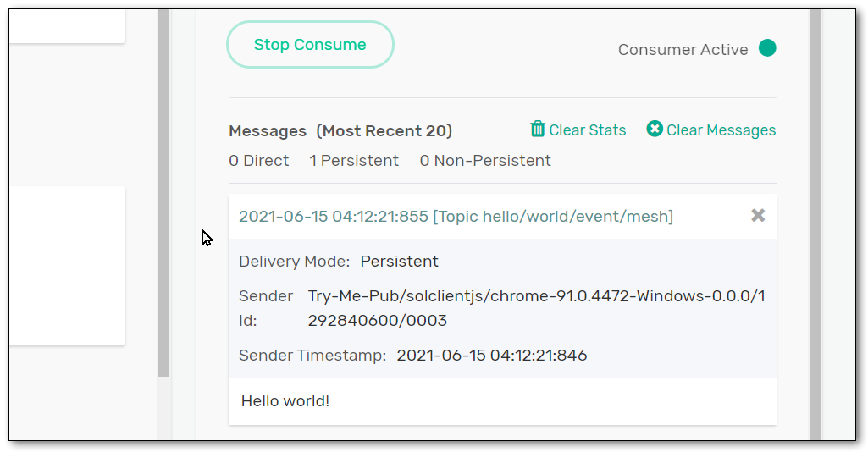
Task: Click the green Consumer Active status dot
Action: pyautogui.click(x=767, y=48)
